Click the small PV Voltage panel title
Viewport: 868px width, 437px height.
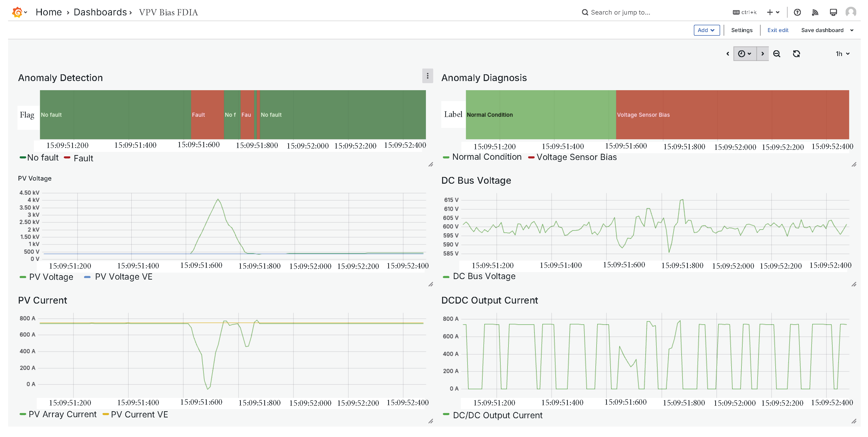35,179
